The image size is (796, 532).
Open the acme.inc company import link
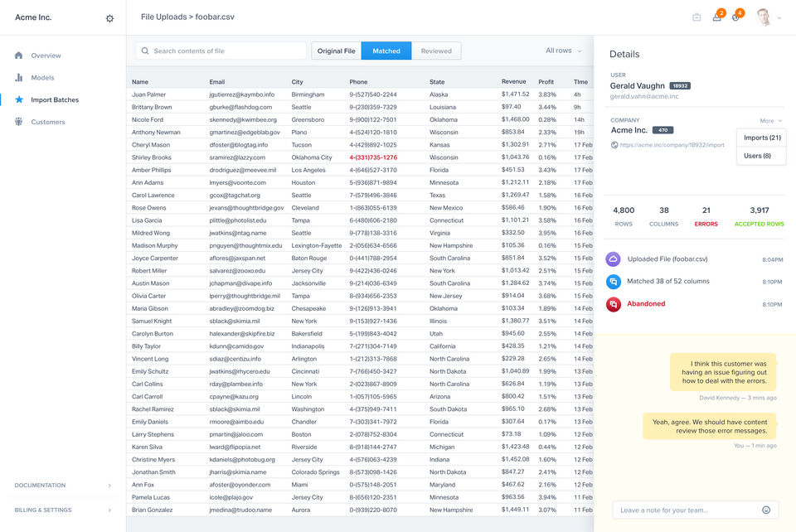(672, 145)
